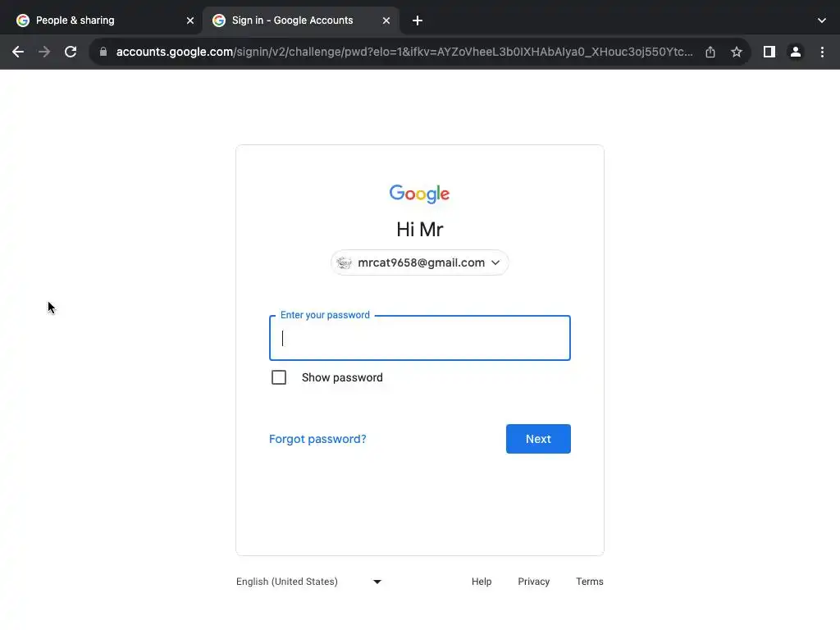Switch account via mrcat9658@gmail.com chip
Viewport: 840px width, 630px height.
(419, 262)
